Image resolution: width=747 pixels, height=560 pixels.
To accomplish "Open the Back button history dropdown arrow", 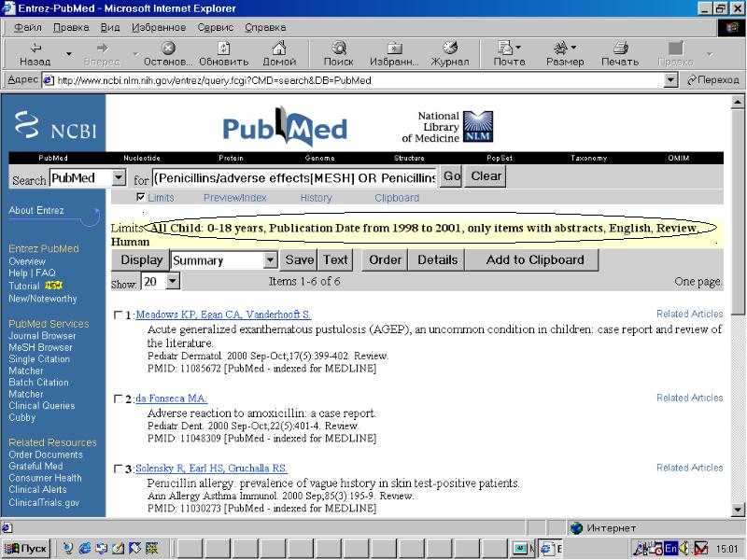I will pos(69,53).
